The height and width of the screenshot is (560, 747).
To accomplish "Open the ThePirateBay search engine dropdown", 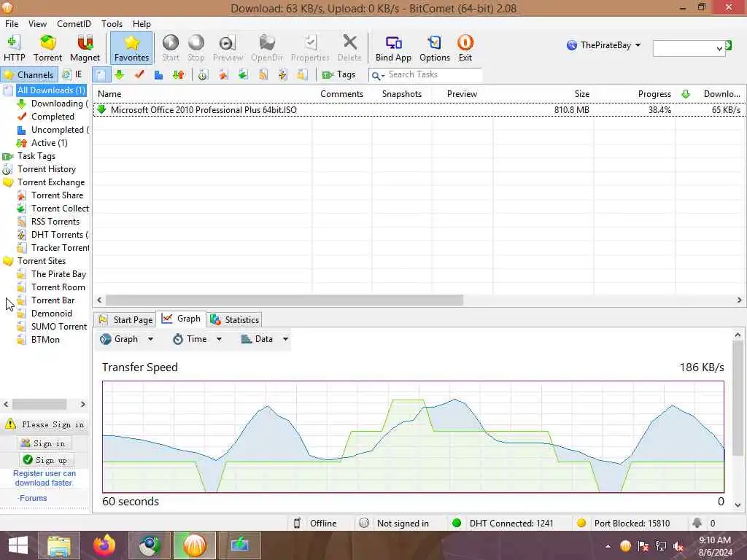I will click(603, 45).
